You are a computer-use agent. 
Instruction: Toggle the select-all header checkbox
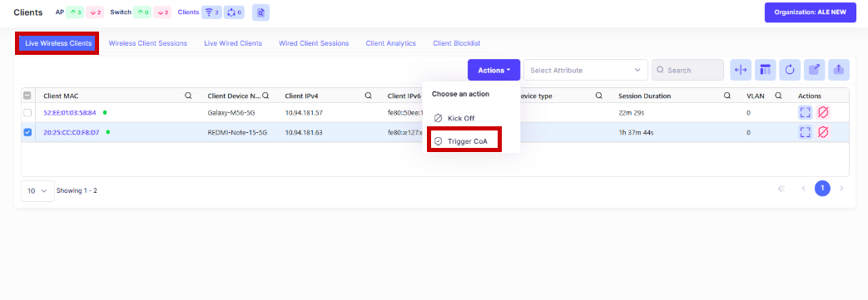[x=27, y=96]
